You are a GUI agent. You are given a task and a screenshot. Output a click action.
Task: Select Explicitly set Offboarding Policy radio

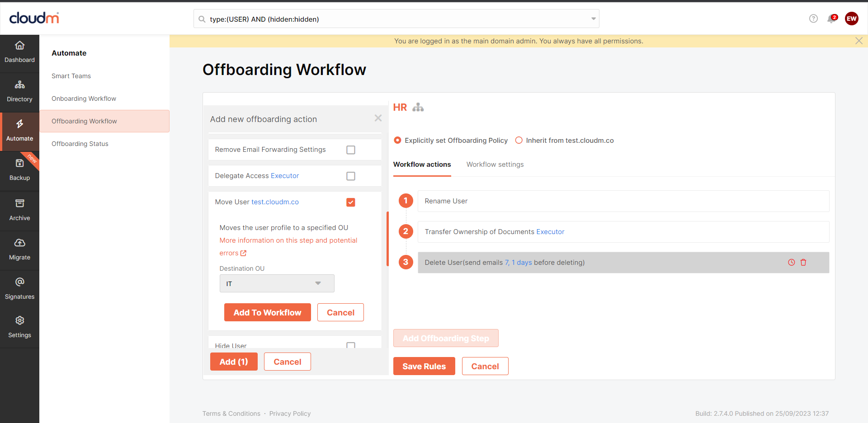point(397,140)
